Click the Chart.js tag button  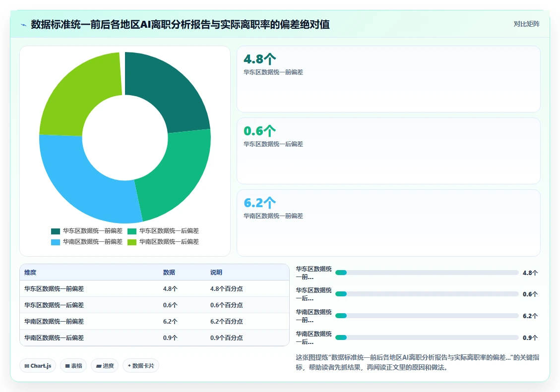(x=38, y=366)
